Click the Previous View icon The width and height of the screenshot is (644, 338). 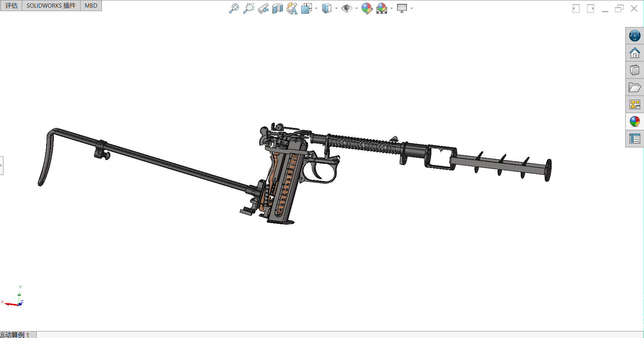pyautogui.click(x=263, y=8)
